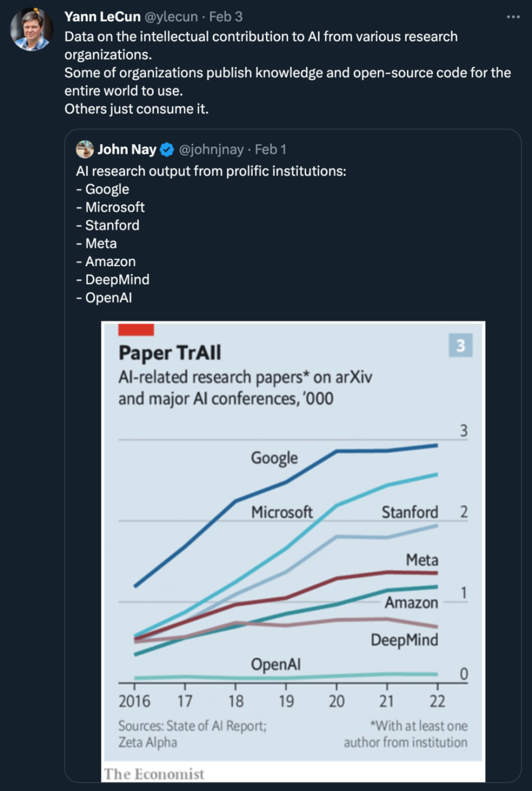
Task: Click the blue verified badge next to John Nay
Action: [x=167, y=150]
